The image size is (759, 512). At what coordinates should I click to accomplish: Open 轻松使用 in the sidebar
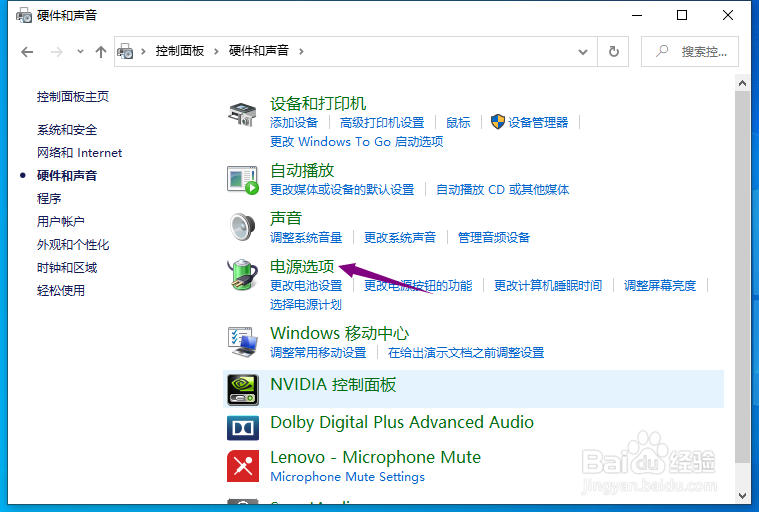coord(61,290)
